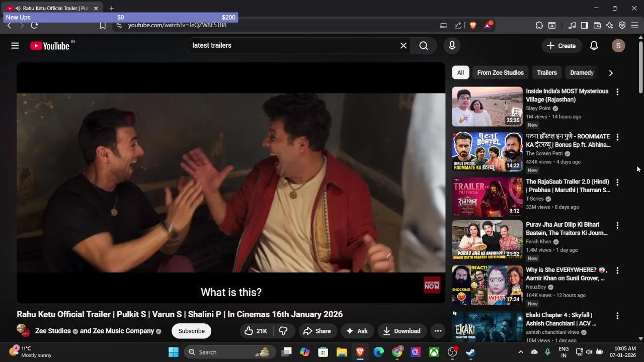
Task: Open YouTube notifications bell
Action: pos(594,46)
